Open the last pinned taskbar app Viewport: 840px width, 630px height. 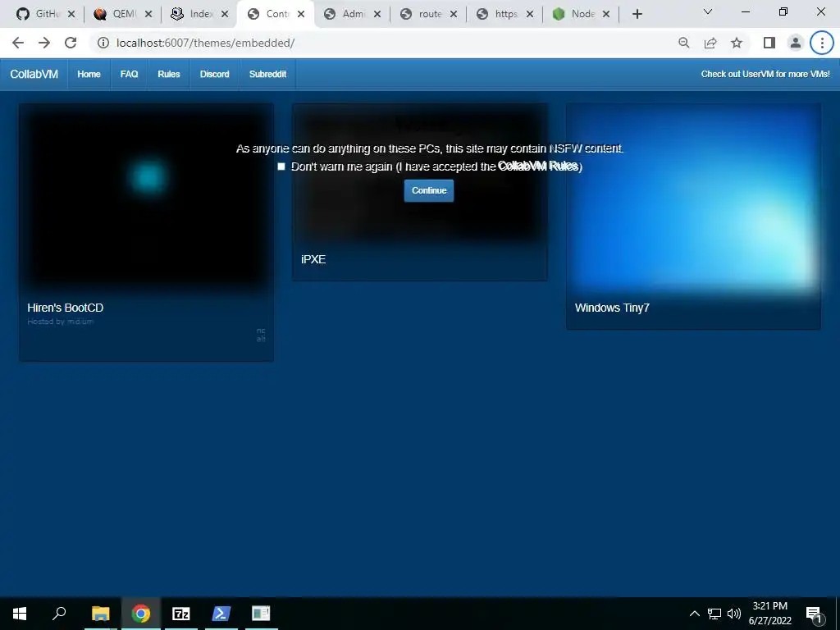[262, 614]
